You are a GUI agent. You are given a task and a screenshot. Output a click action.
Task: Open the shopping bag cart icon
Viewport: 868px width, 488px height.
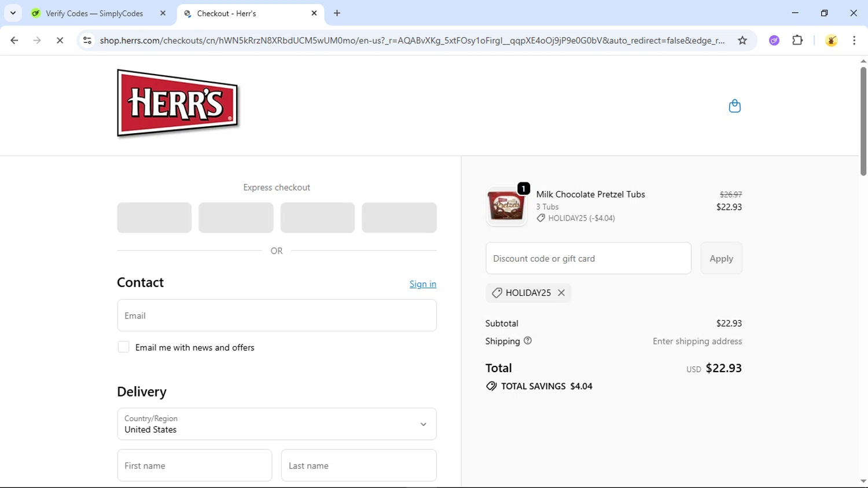pos(734,106)
